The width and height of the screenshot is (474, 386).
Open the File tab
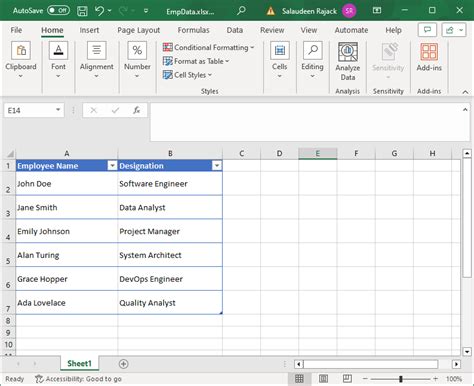pyautogui.click(x=16, y=30)
